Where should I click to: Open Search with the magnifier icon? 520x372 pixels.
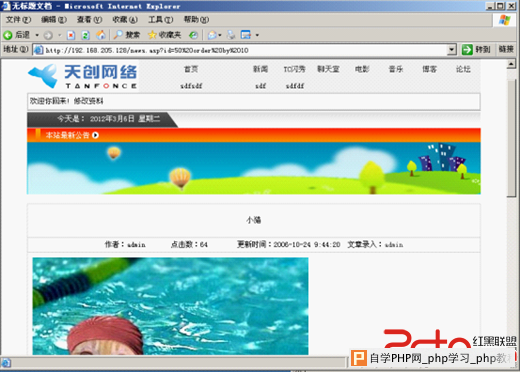(118, 35)
